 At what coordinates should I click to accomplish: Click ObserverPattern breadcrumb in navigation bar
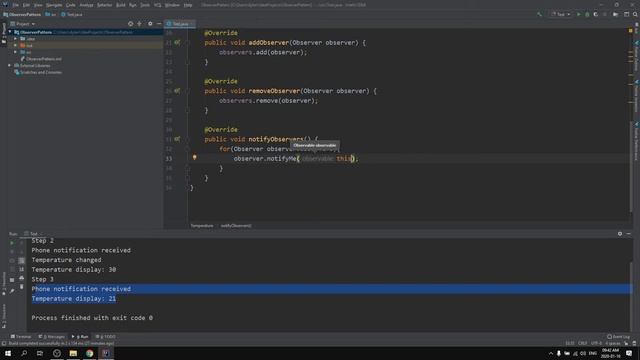22,14
